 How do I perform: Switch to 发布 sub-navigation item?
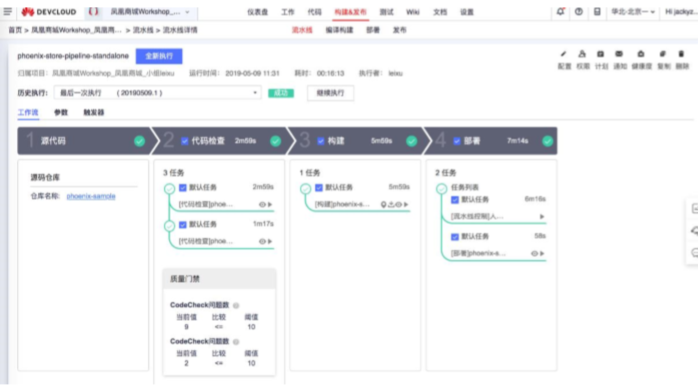tap(399, 30)
